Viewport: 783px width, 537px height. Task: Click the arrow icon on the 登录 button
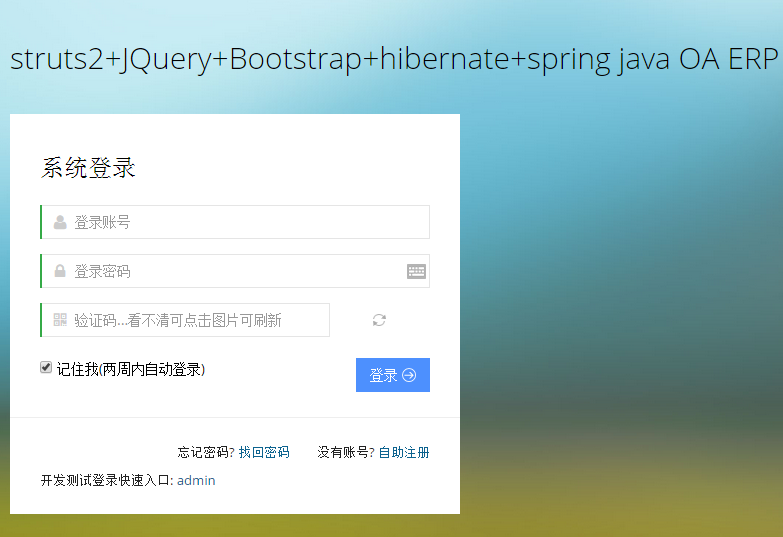click(x=409, y=375)
